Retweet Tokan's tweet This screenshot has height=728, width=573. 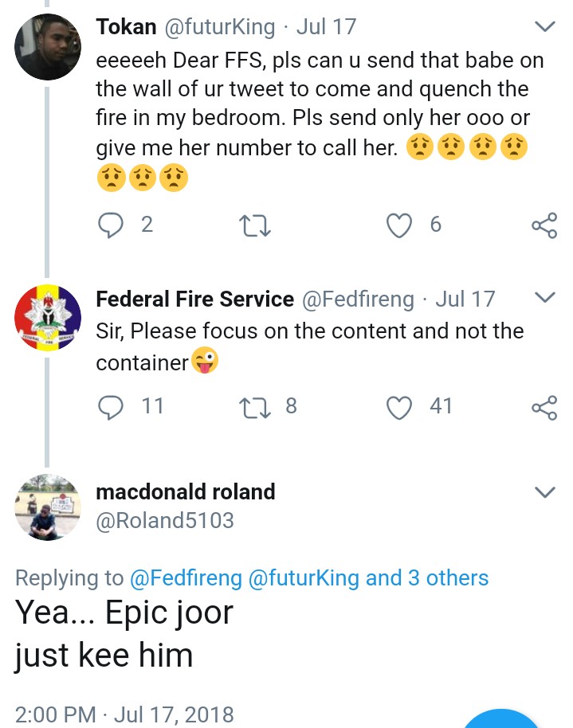[x=255, y=227]
